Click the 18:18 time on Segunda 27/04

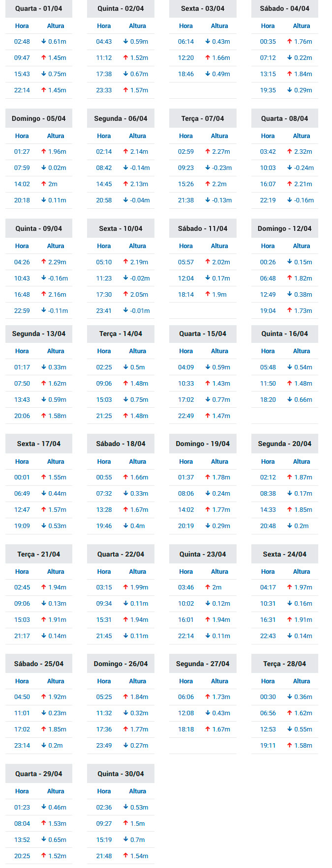coord(186,729)
